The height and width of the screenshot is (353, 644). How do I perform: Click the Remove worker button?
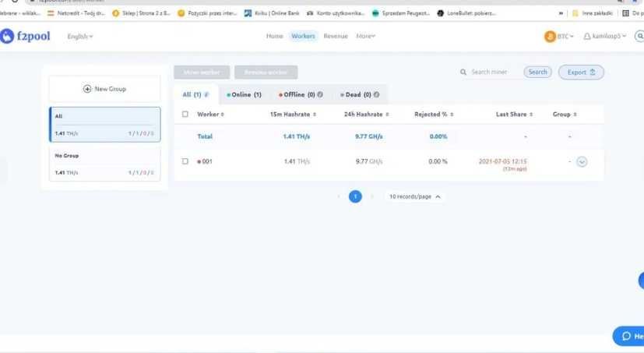[266, 72]
